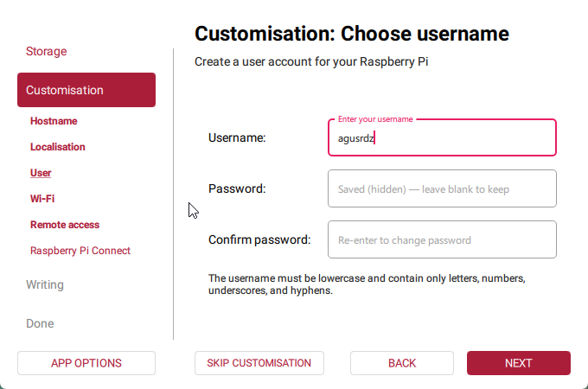Image resolution: width=588 pixels, height=389 pixels.
Task: Click the username lowercase rules help text
Action: coord(367,284)
